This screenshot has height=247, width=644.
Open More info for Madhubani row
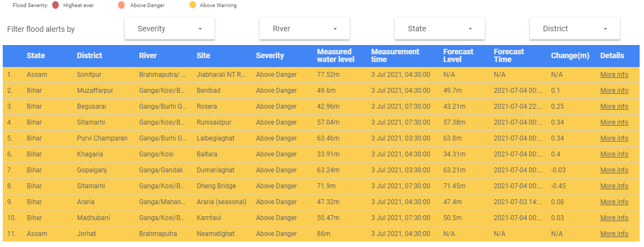click(x=614, y=218)
